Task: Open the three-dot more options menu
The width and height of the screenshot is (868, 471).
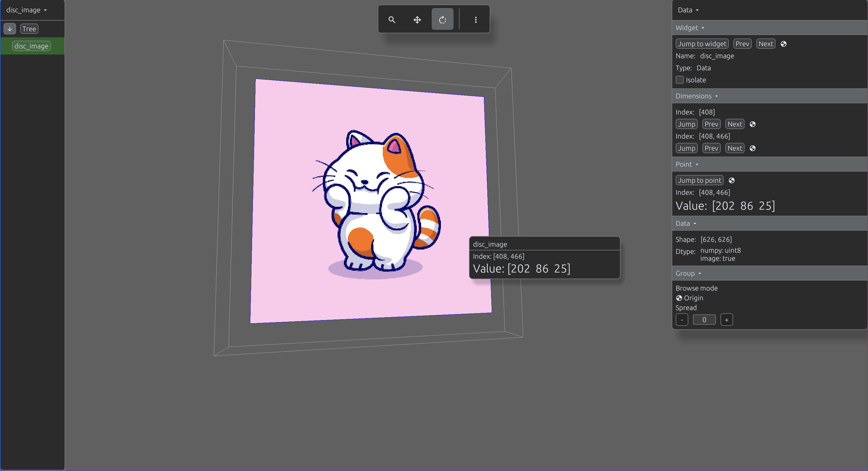Action: pyautogui.click(x=475, y=20)
